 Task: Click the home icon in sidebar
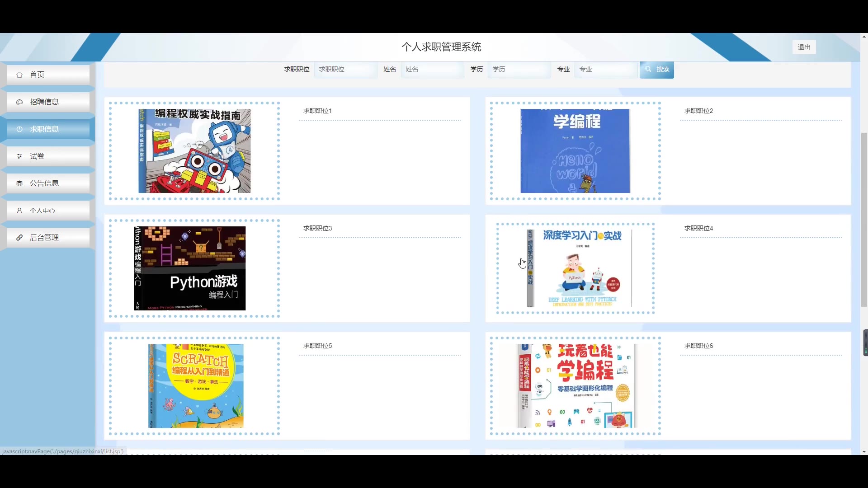coord(19,75)
